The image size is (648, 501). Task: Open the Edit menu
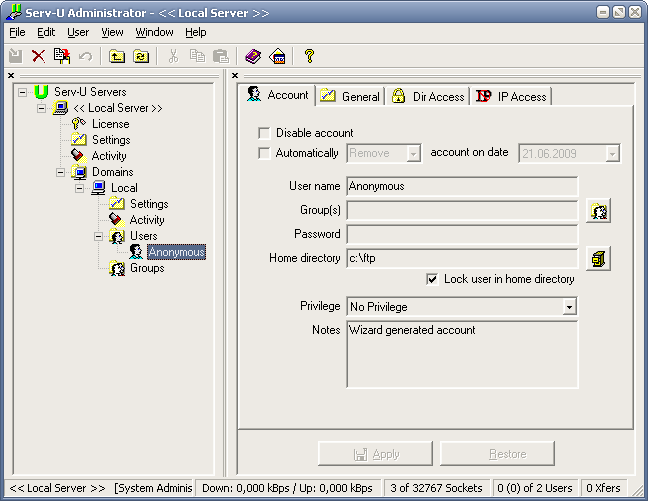[x=46, y=32]
